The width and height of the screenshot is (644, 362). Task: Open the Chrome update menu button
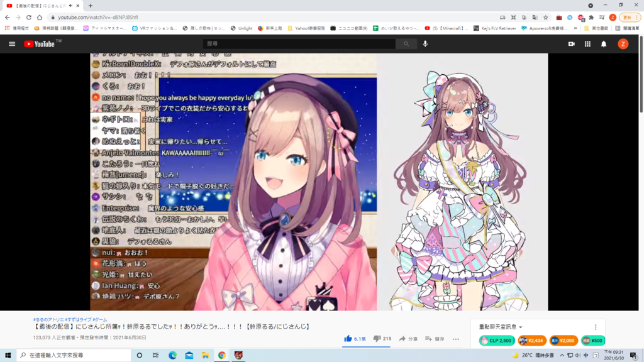(x=630, y=17)
